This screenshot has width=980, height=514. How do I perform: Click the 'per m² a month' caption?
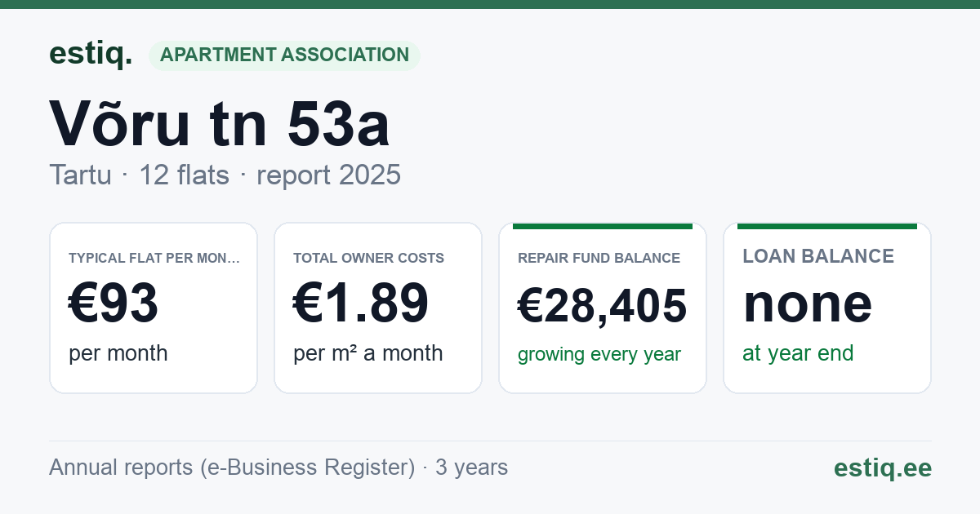[x=367, y=353]
